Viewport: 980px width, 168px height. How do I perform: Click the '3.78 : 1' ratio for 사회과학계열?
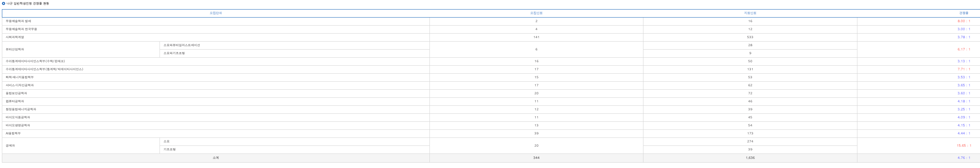[x=964, y=37]
